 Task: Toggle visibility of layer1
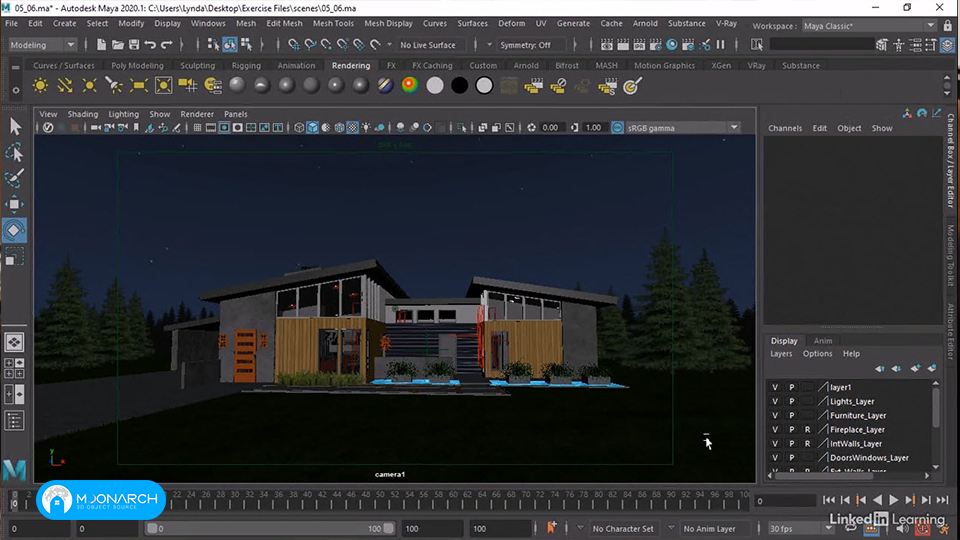pyautogui.click(x=775, y=387)
